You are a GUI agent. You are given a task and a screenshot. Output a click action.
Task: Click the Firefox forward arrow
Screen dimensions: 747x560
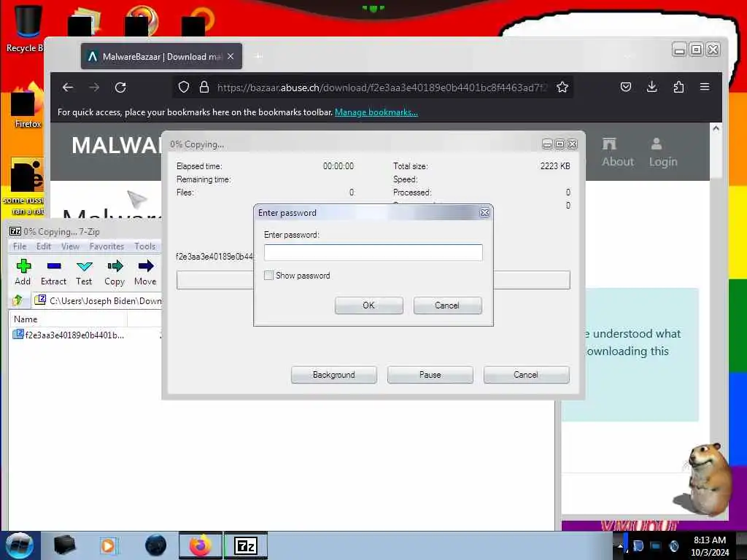click(x=94, y=87)
